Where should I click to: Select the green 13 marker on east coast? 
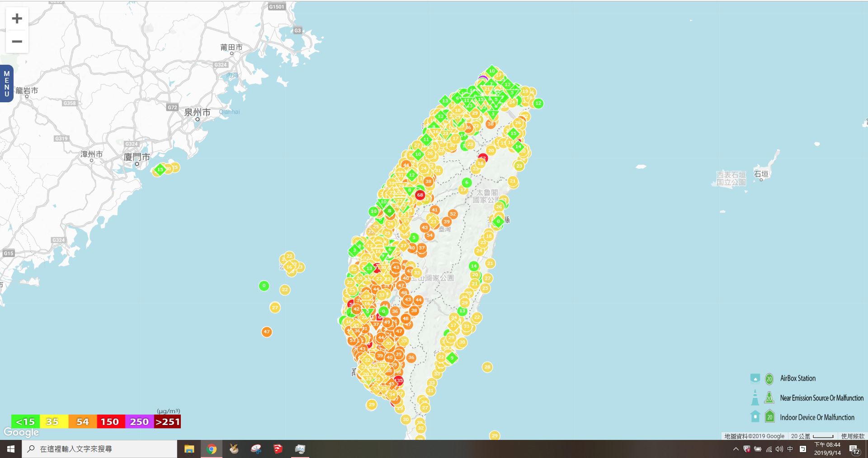pyautogui.click(x=462, y=311)
